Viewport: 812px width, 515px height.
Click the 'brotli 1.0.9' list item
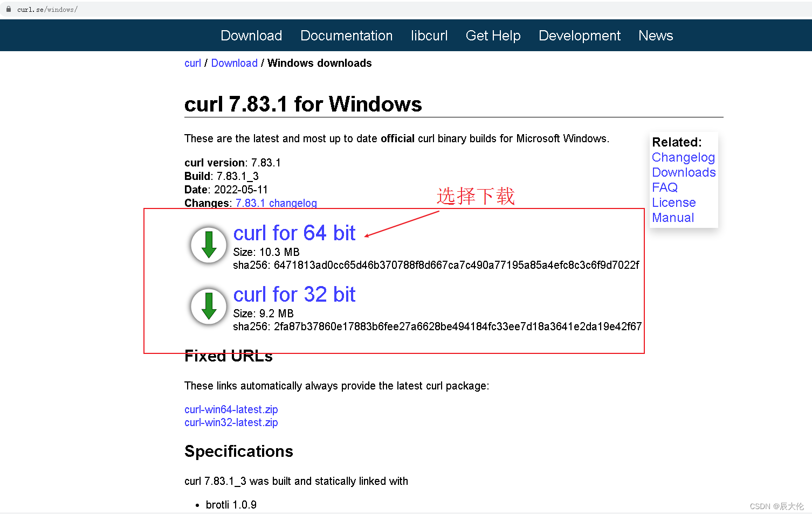click(x=231, y=505)
